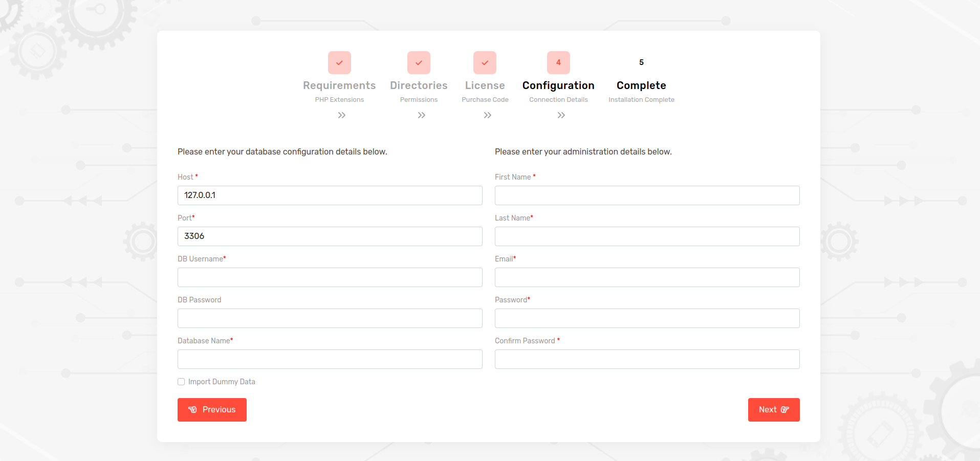Enable the Import Dummy Data checkbox
Image resolution: width=980 pixels, height=461 pixels.
click(x=181, y=382)
